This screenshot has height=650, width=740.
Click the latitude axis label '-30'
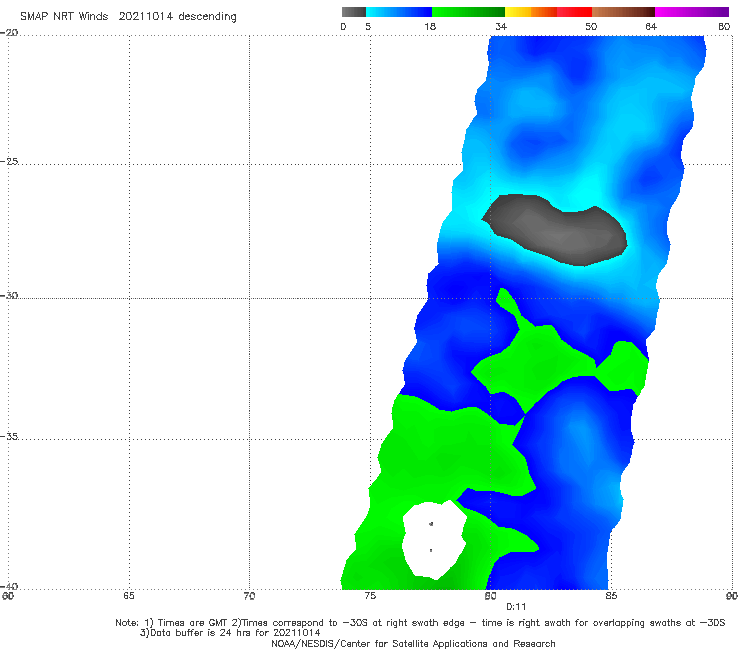[9, 295]
